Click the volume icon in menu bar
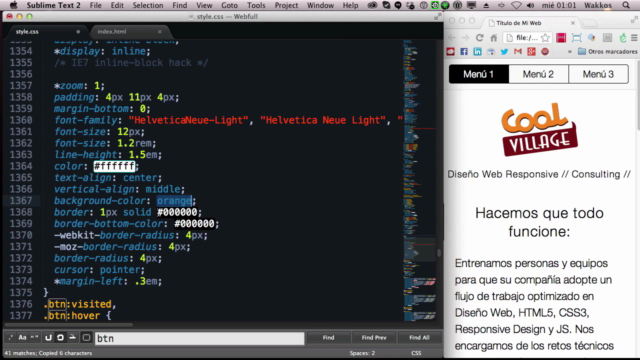Screen dimensions: 640x360 [x=530, y=5]
